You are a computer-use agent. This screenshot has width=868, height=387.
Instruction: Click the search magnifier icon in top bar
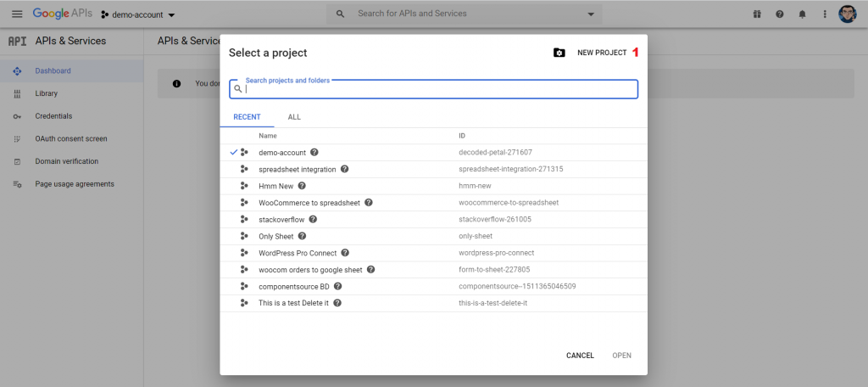coord(341,14)
